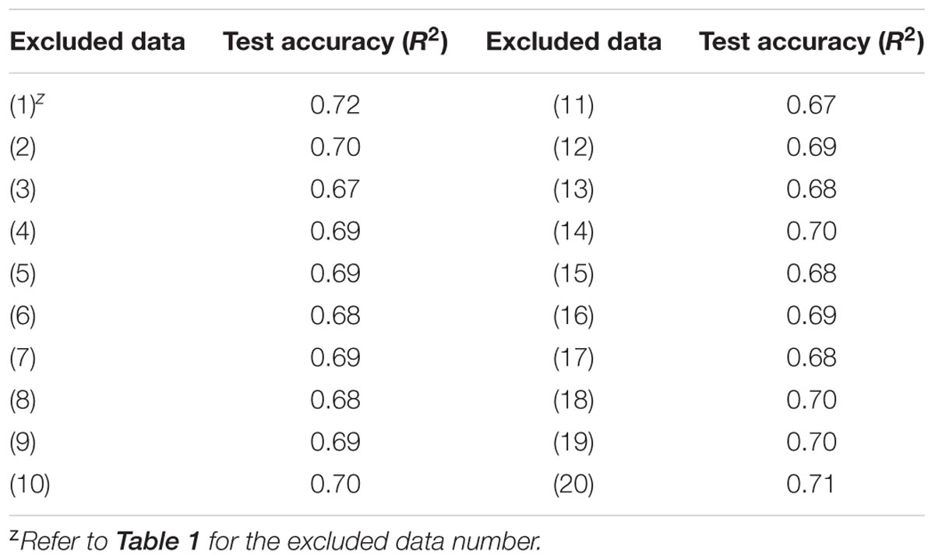
Task: Click the first Excluded data column header
Action: [x=97, y=41]
